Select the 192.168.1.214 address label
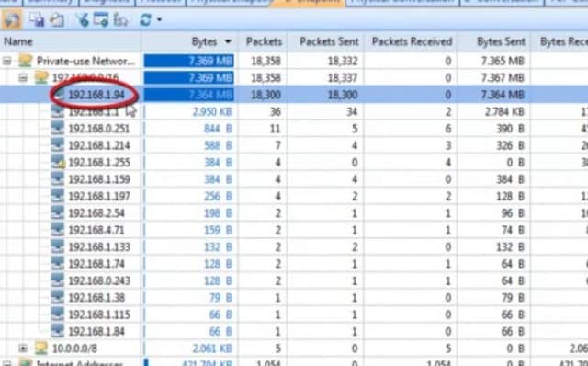This screenshot has width=588, height=366. pos(99,145)
